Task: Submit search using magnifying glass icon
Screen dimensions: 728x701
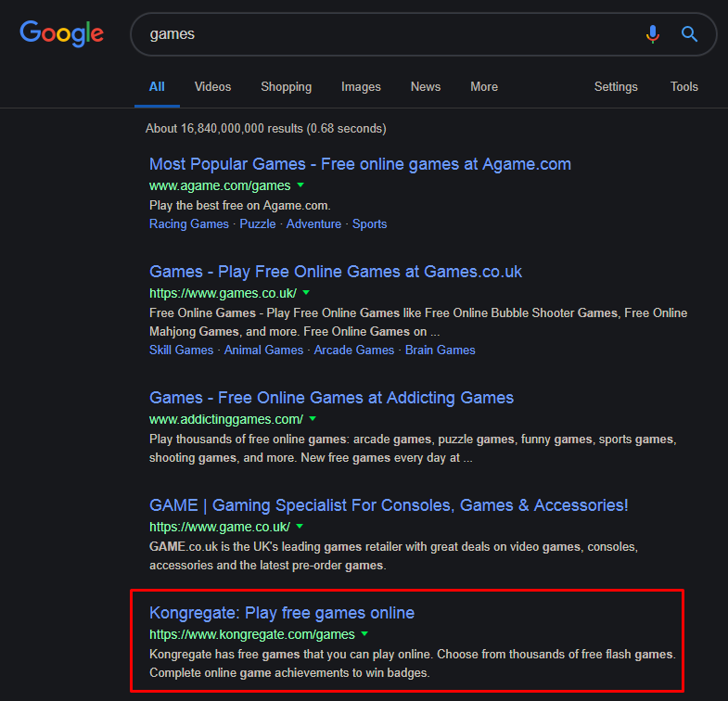Action: coord(689,34)
